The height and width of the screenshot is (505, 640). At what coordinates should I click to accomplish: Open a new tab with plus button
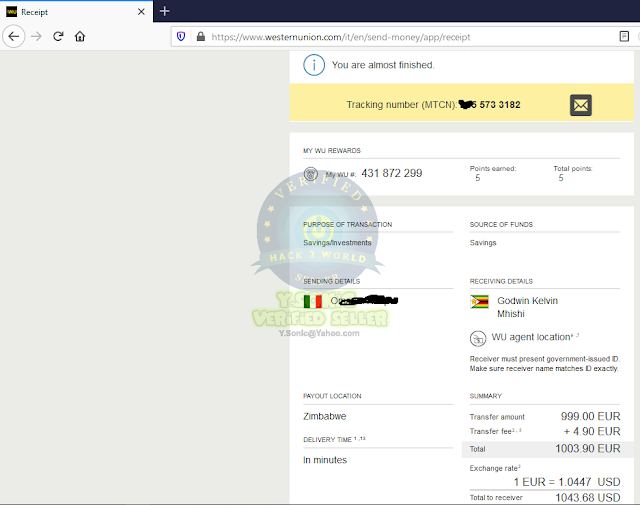pos(164,11)
